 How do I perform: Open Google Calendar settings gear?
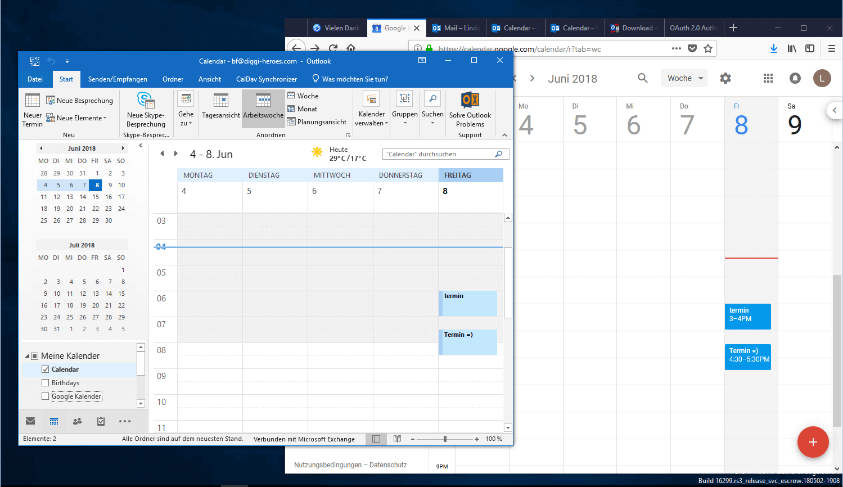(725, 78)
